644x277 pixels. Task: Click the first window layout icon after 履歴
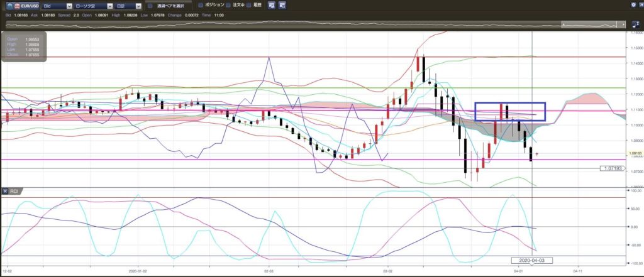[x=272, y=5]
